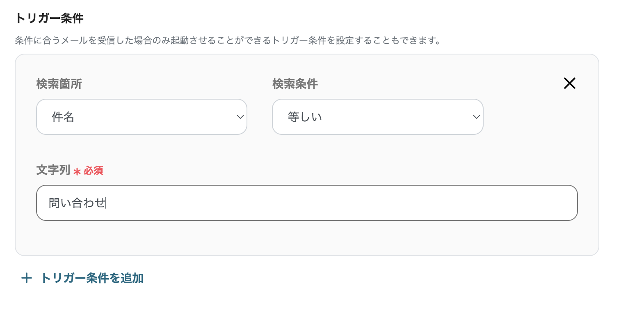Click the トリガー条件を追加 link text

[92, 278]
